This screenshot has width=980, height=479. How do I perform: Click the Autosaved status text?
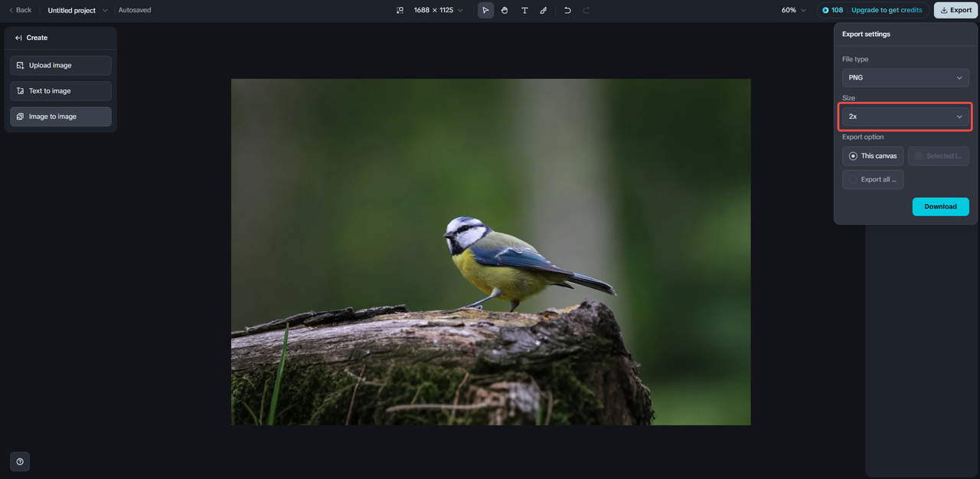click(135, 10)
